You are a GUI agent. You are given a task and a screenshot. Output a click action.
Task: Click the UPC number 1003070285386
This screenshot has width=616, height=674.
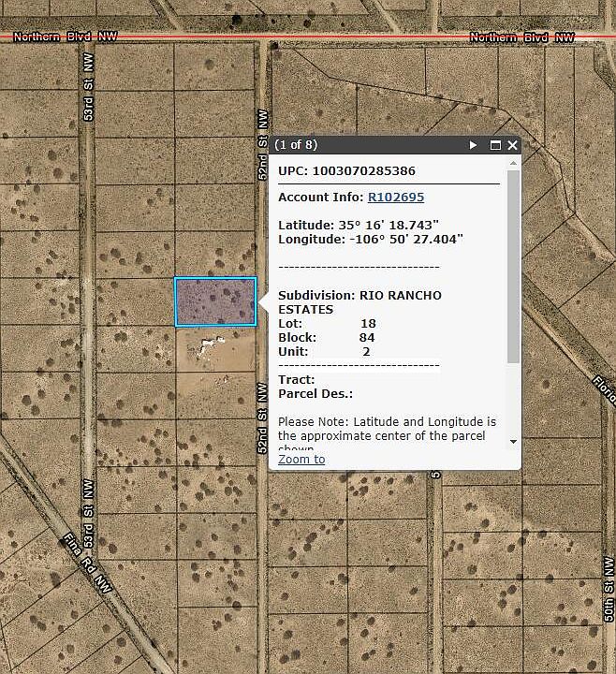click(x=364, y=171)
